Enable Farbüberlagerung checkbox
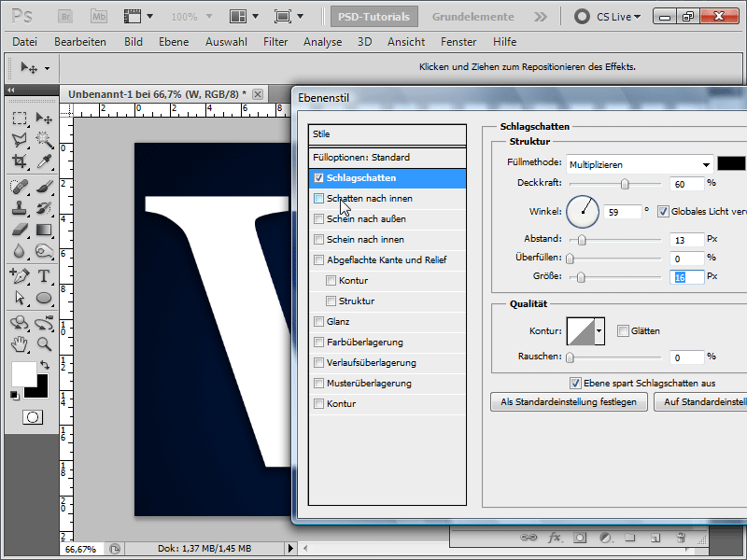747x560 pixels. [x=318, y=342]
